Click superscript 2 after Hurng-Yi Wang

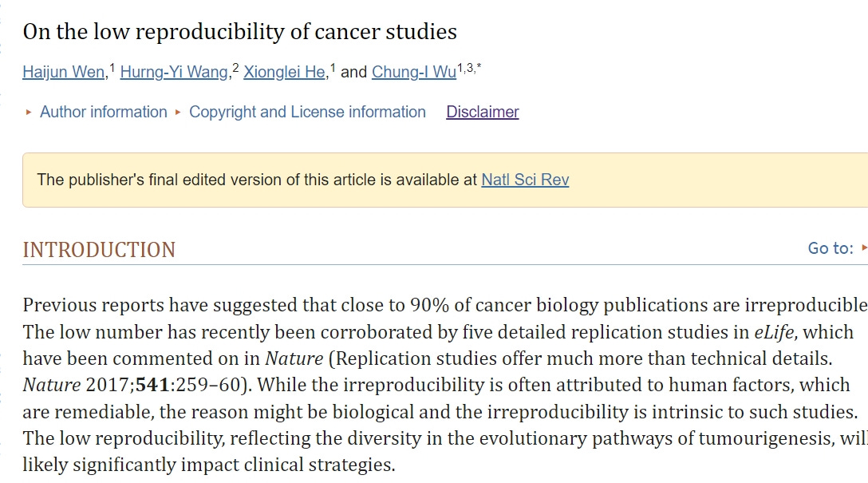(x=235, y=68)
